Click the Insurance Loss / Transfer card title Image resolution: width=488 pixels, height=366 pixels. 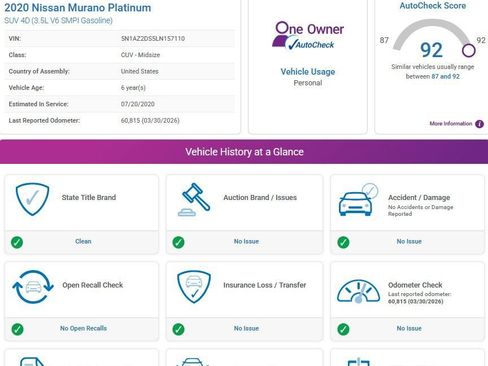click(x=265, y=285)
